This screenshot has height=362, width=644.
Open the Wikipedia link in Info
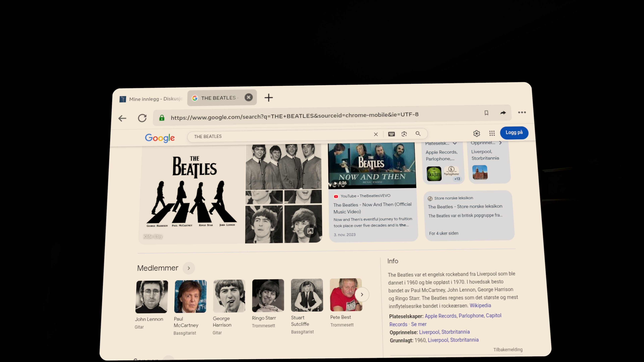point(480,305)
